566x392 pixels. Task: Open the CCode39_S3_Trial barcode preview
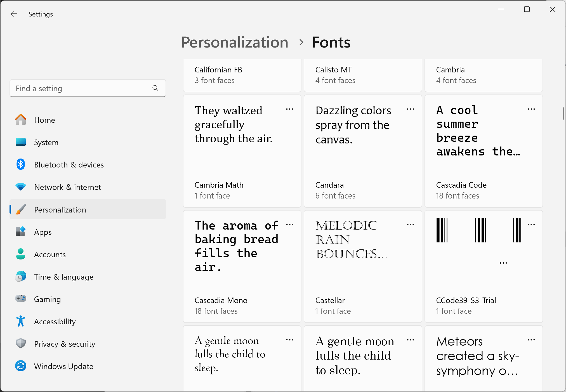click(x=484, y=266)
